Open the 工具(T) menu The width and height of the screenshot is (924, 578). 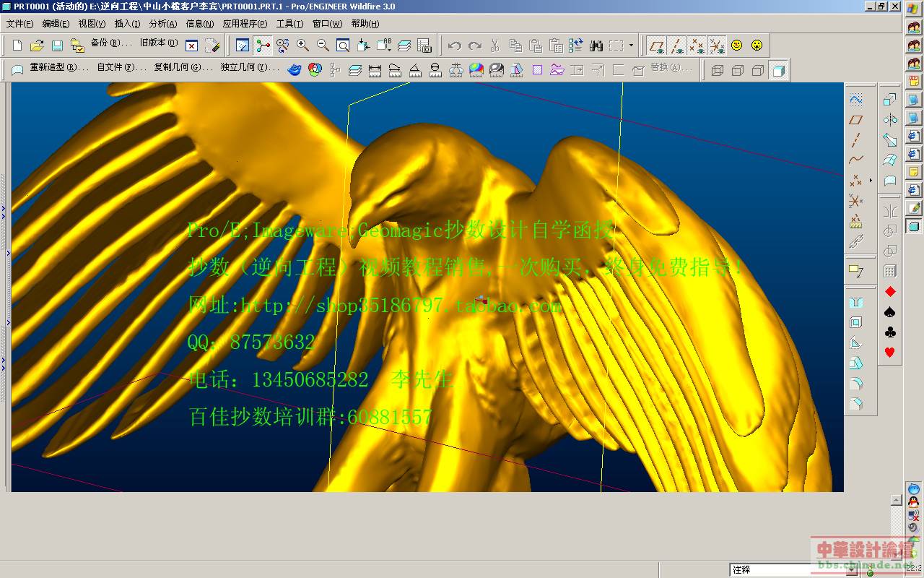tap(289, 24)
